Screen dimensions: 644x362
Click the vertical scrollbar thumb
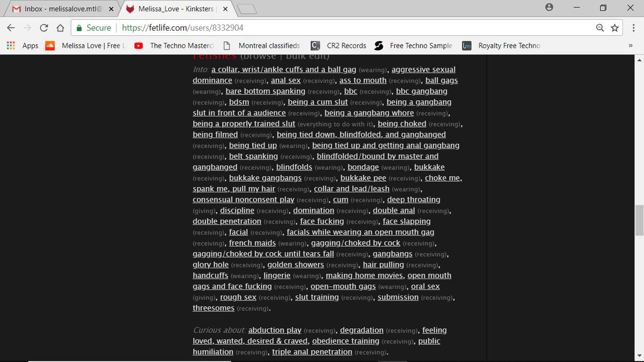639,220
